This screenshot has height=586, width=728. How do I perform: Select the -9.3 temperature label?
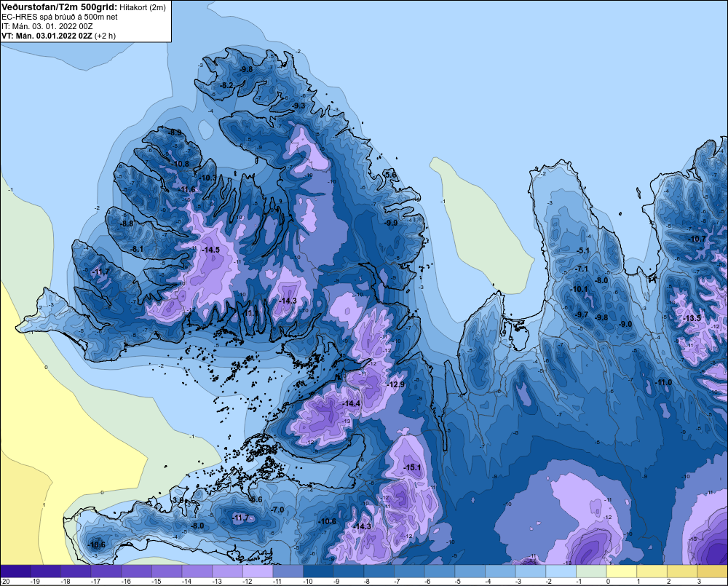point(298,106)
